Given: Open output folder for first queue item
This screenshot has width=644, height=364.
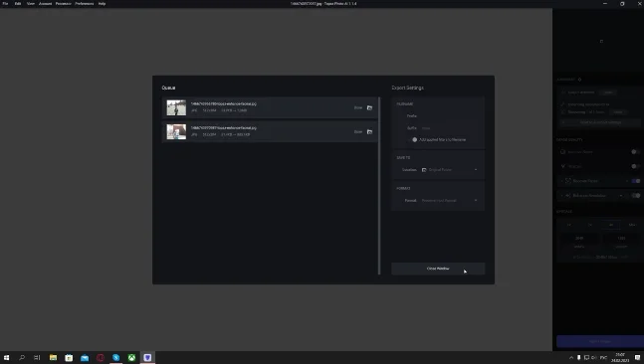Looking at the screenshot, I should (x=369, y=108).
